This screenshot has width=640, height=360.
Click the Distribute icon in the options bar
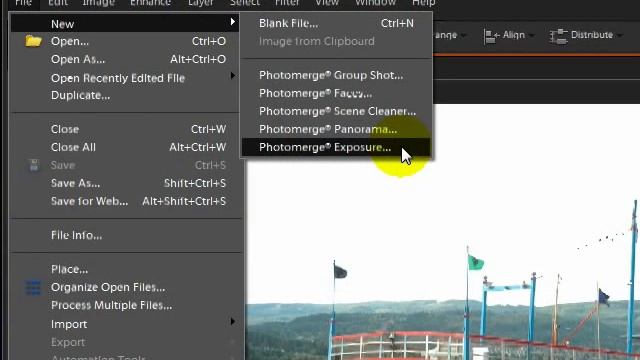pyautogui.click(x=558, y=36)
